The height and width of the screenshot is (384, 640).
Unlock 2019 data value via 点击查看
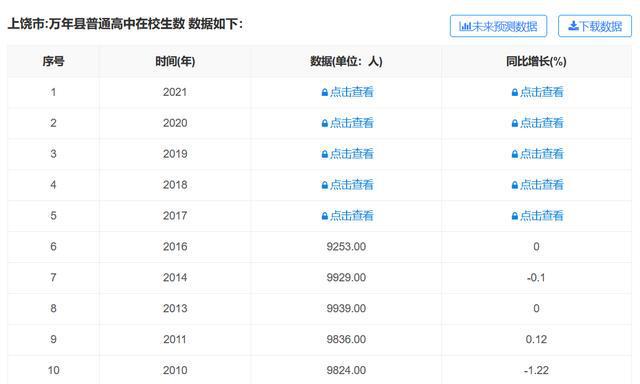(x=347, y=154)
